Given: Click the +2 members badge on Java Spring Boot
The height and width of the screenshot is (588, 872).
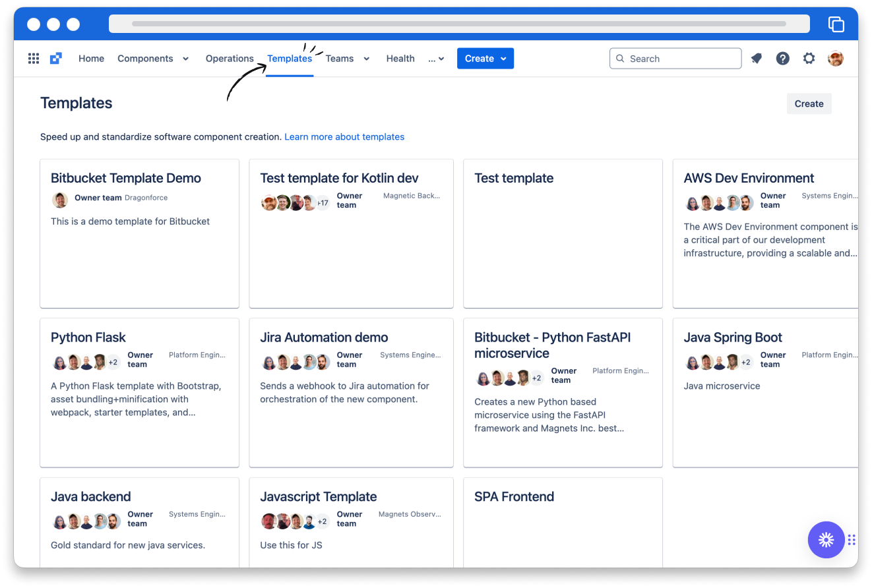Looking at the screenshot, I should click(x=746, y=362).
